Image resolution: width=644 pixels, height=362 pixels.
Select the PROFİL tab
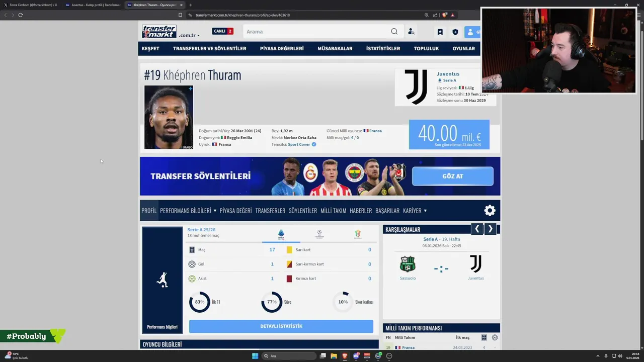[149, 211]
